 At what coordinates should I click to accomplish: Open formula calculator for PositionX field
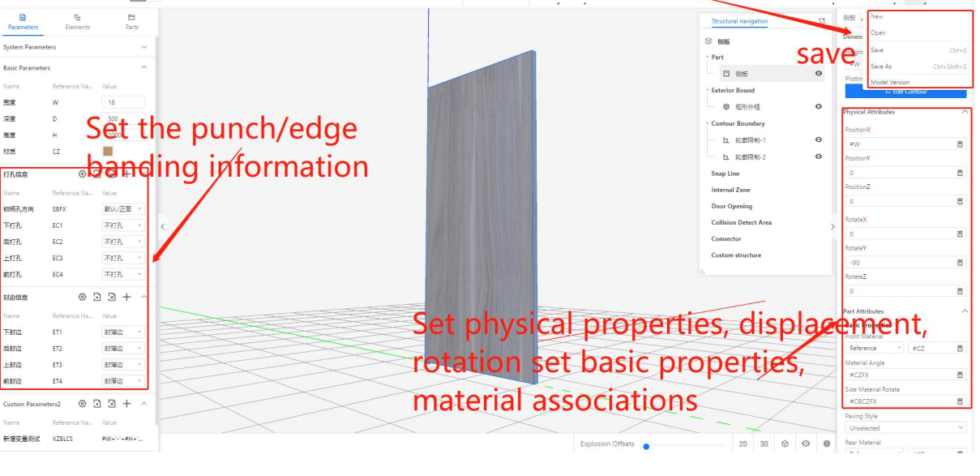[x=960, y=144]
